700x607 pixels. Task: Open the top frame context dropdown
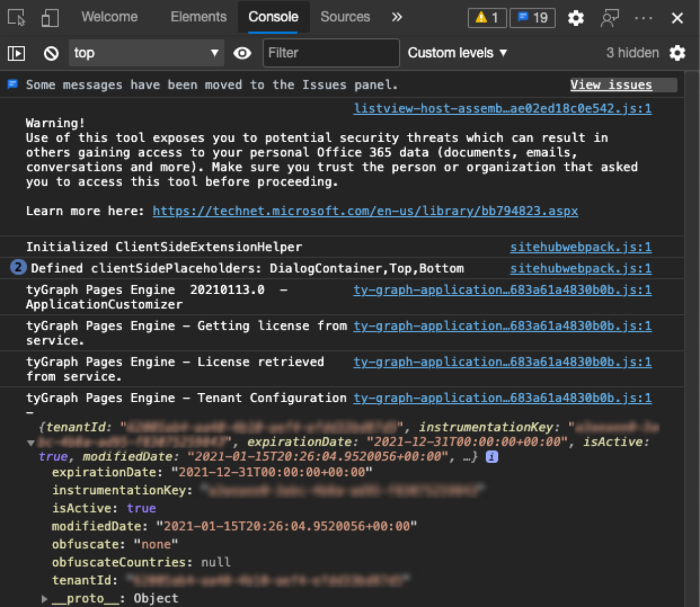146,53
